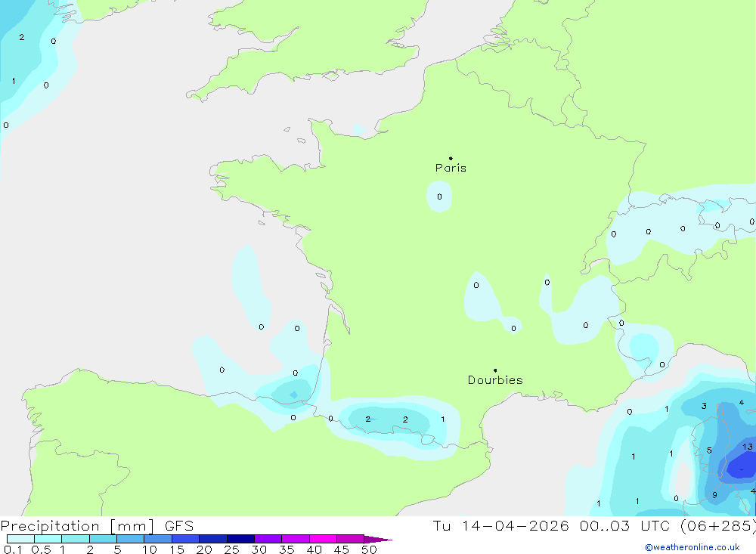This screenshot has height=554, width=756.
Task: Click the '15' legend label
Action: pos(177,549)
